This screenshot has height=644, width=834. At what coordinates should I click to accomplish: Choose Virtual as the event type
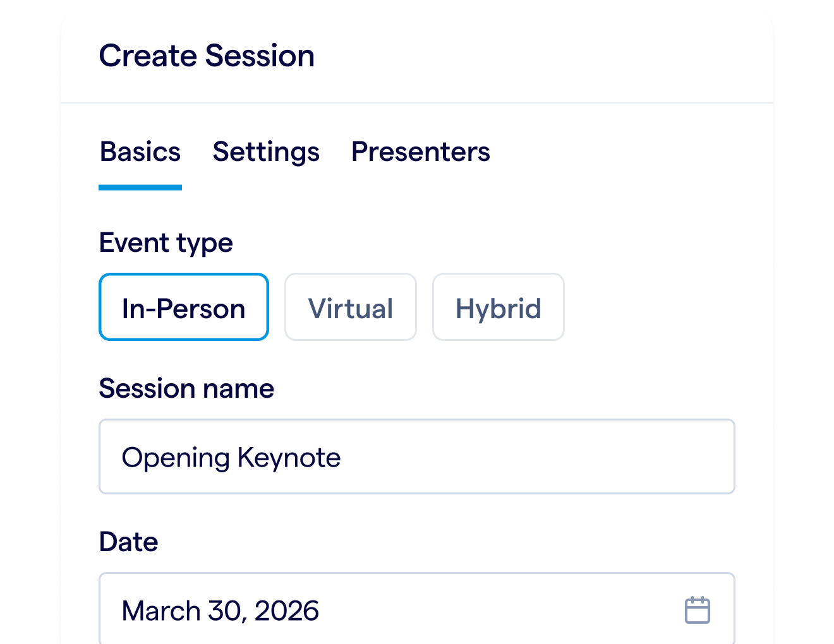tap(351, 307)
